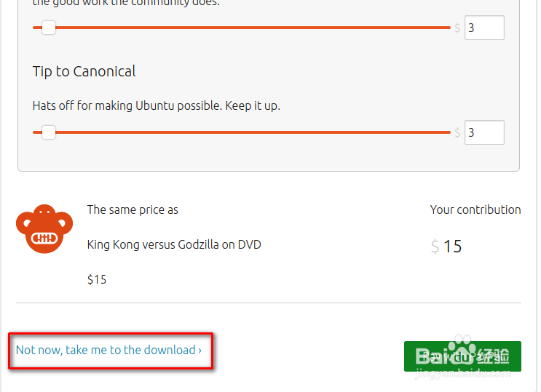Click the dollar sign beside the top amount field
The image size is (541, 392).
(x=457, y=28)
